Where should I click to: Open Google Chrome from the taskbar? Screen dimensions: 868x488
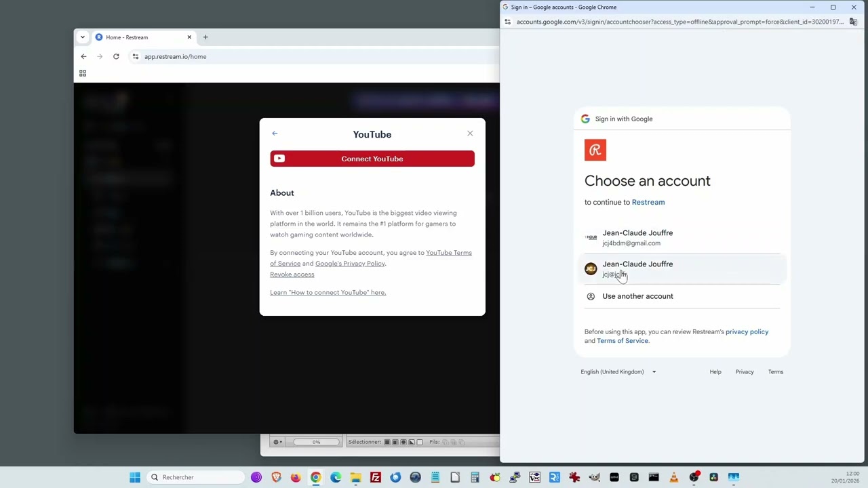[x=316, y=477]
